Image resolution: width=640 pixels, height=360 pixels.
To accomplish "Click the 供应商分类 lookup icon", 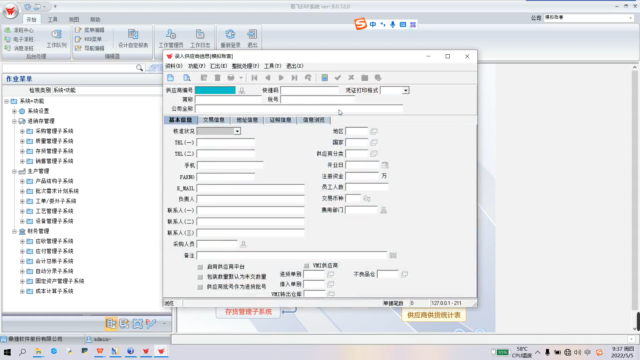I will click(373, 153).
